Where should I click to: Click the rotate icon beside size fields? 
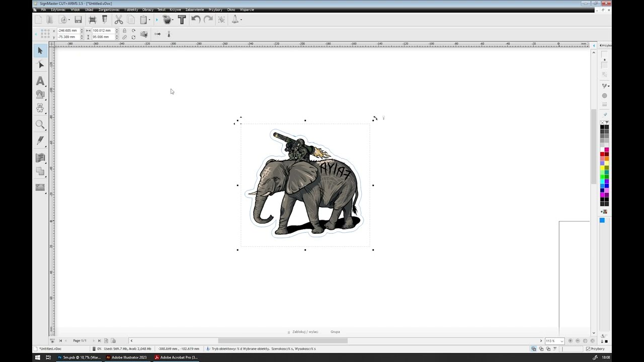pyautogui.click(x=133, y=31)
